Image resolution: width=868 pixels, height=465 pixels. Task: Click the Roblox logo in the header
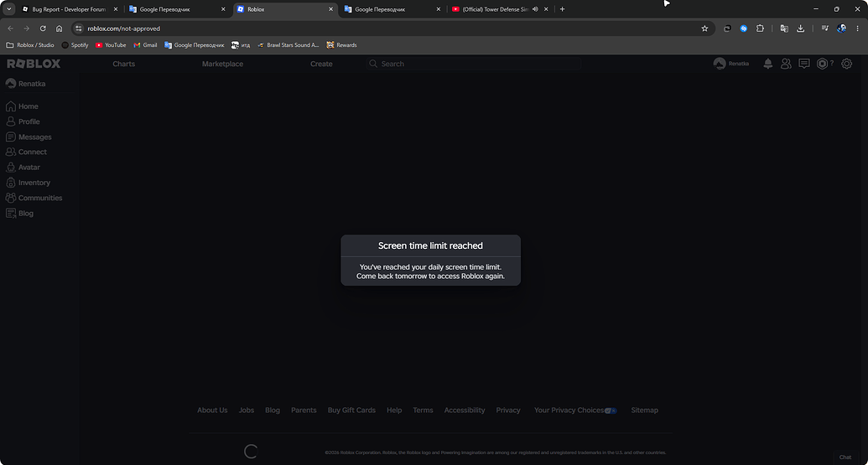coord(34,64)
